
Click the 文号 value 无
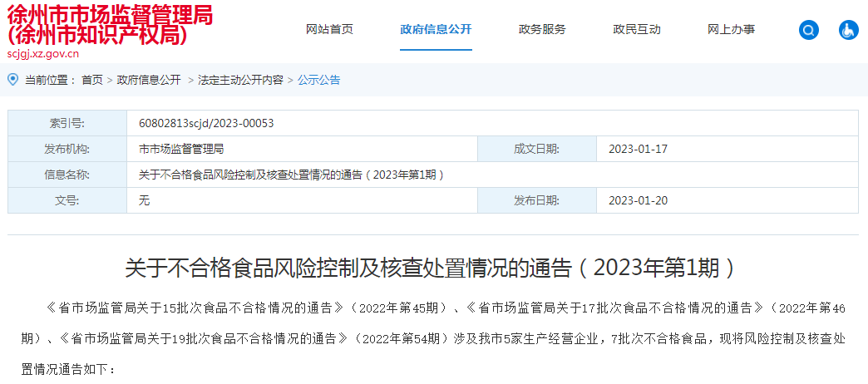[145, 200]
